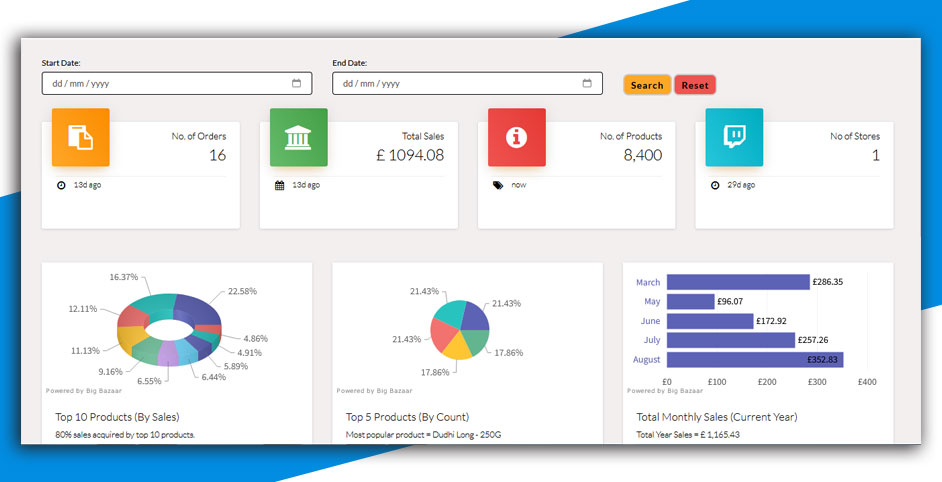The image size is (942, 482).
Task: Click the 22.58% slice of the donut chart
Action: coord(198,309)
